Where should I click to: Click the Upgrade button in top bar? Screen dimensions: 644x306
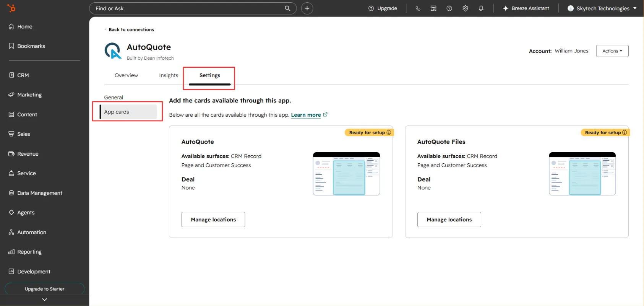(x=383, y=8)
